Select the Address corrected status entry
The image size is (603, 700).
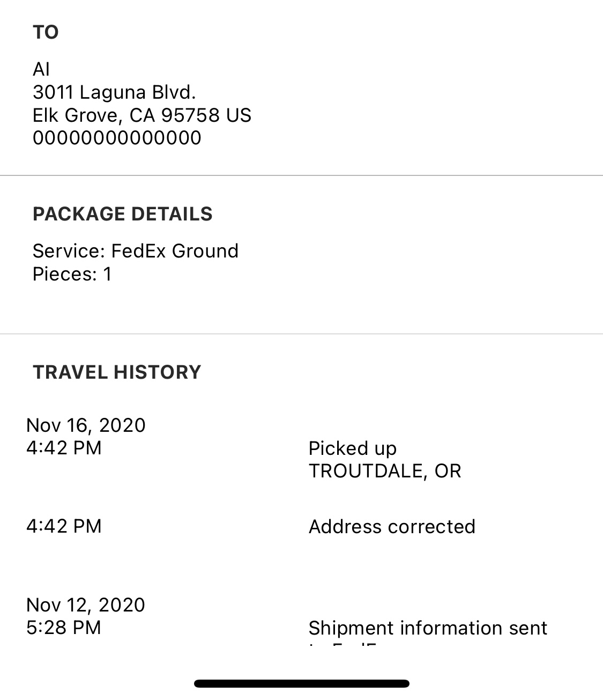click(x=392, y=527)
